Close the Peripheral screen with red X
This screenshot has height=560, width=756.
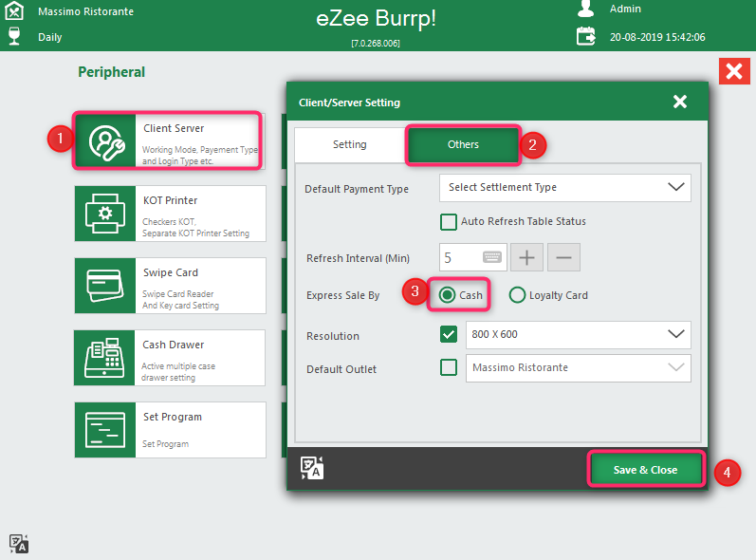[x=734, y=71]
